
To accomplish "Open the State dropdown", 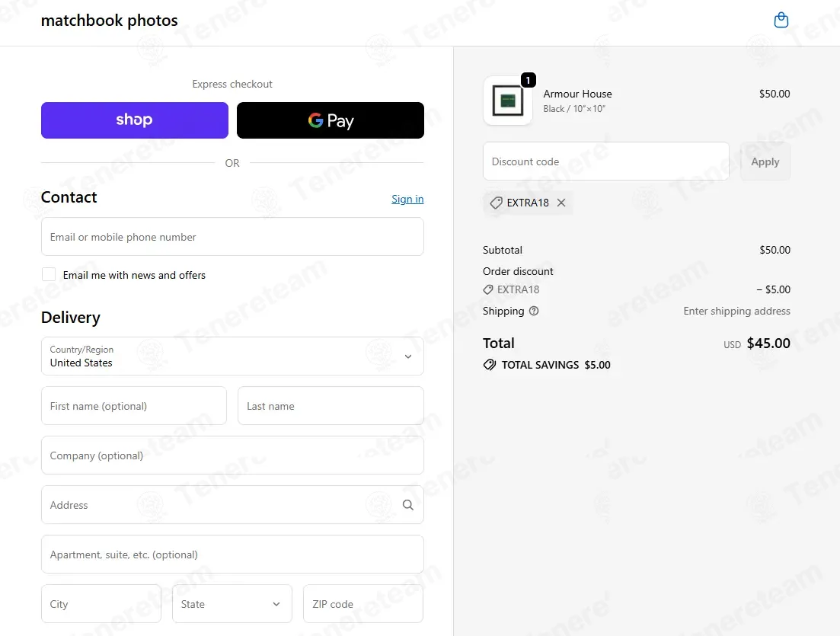I will click(232, 604).
